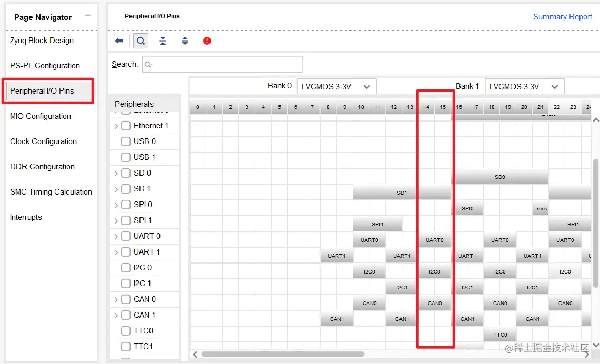Open the Summary Report link
Viewport: 600px width, 364px height.
pyautogui.click(x=562, y=17)
